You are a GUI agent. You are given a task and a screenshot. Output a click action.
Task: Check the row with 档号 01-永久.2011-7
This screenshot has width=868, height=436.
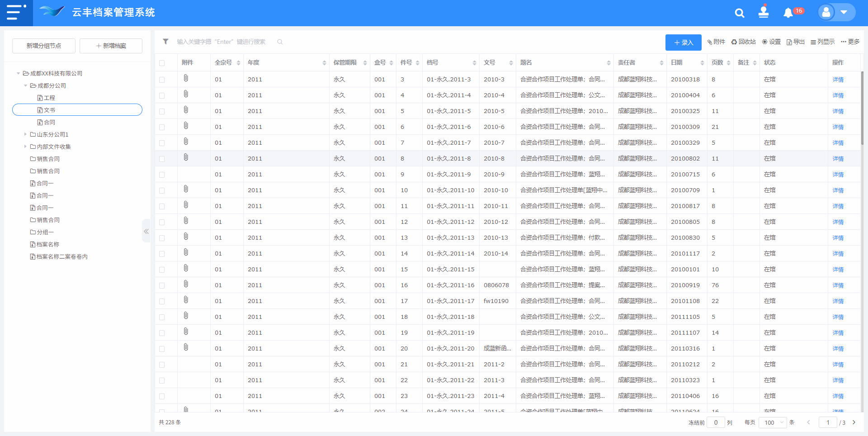(162, 143)
